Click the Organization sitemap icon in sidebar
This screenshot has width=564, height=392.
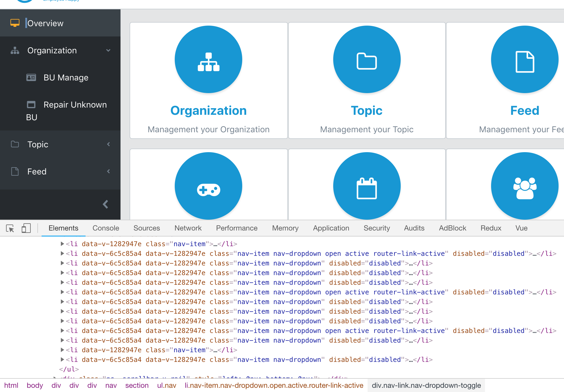pos(14,50)
